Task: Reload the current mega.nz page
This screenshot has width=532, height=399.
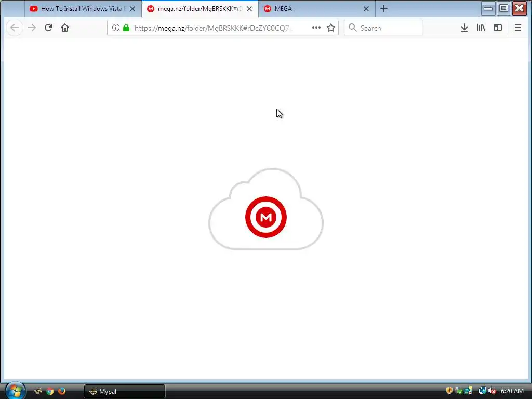Action: (48, 28)
